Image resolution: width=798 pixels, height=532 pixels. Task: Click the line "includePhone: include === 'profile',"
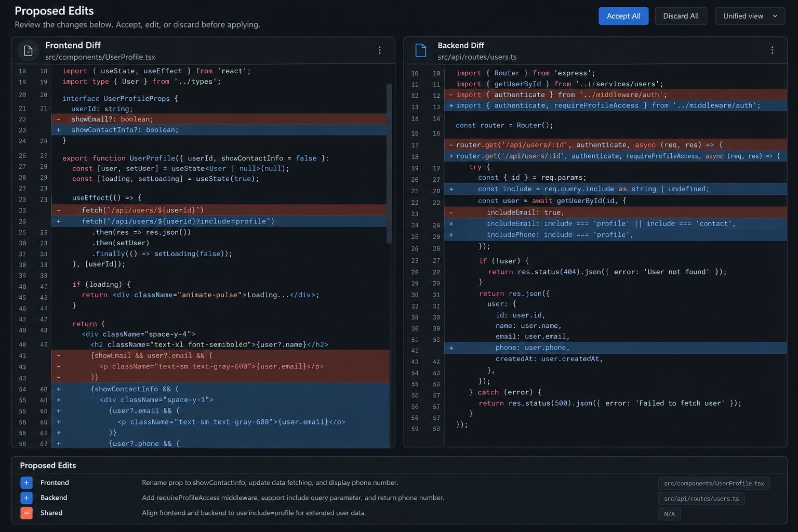pos(615,235)
